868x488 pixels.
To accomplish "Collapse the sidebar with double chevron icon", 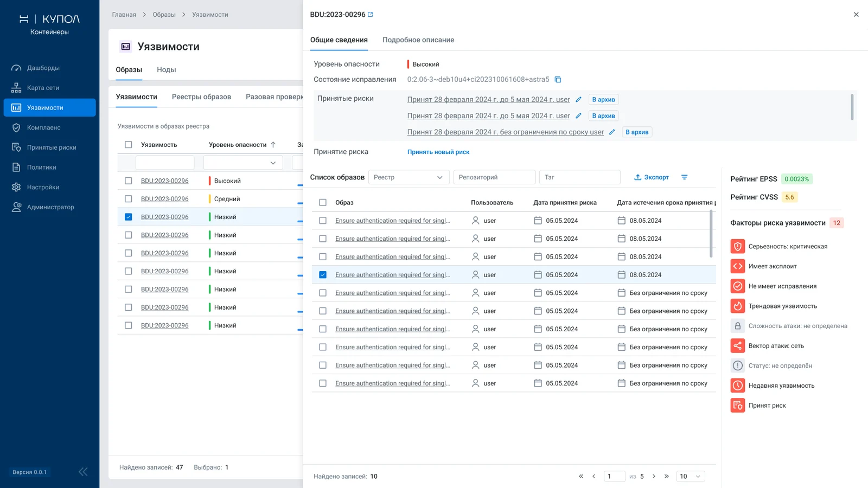I will [83, 472].
